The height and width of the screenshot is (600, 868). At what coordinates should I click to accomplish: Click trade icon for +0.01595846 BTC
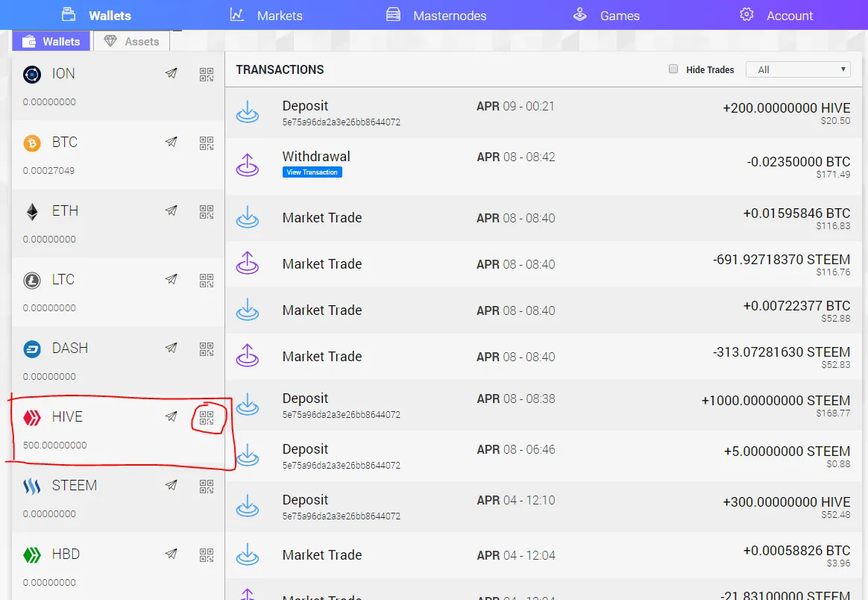click(x=248, y=217)
